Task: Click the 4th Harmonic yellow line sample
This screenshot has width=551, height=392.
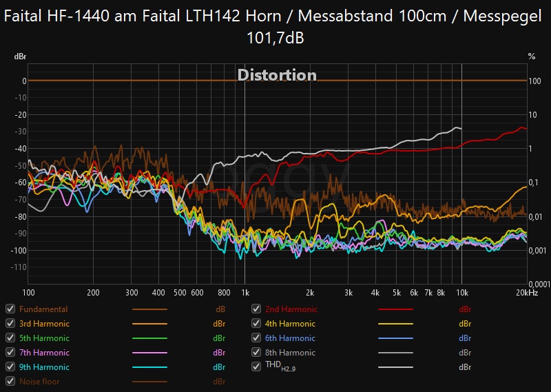Action: [395, 324]
